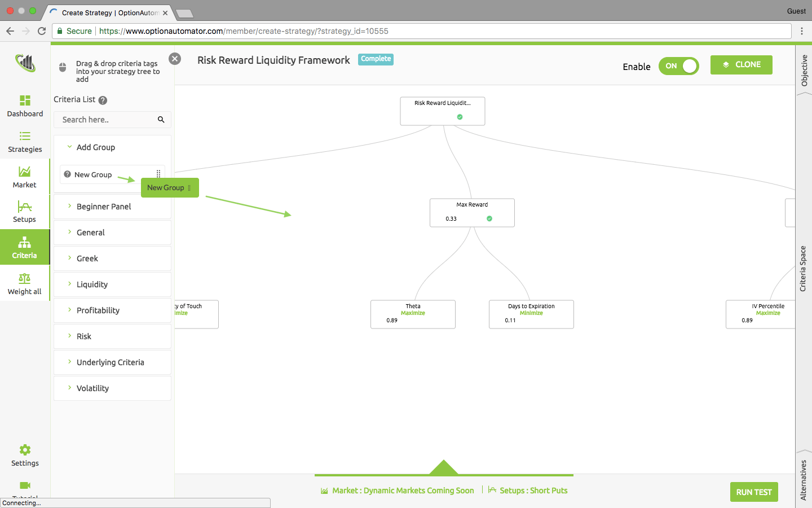The image size is (812, 508).
Task: Expand the Liquidity criteria section
Action: 92,284
